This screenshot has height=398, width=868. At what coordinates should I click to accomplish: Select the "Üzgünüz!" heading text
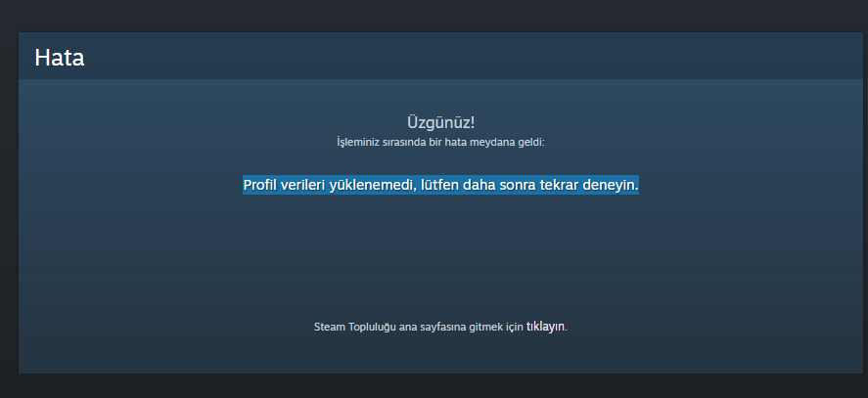pyautogui.click(x=440, y=123)
